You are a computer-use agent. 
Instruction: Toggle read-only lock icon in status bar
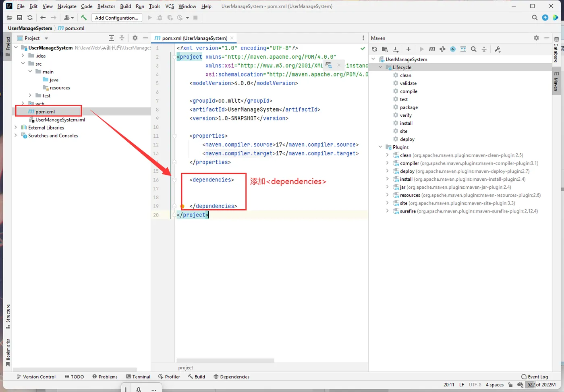pos(510,385)
